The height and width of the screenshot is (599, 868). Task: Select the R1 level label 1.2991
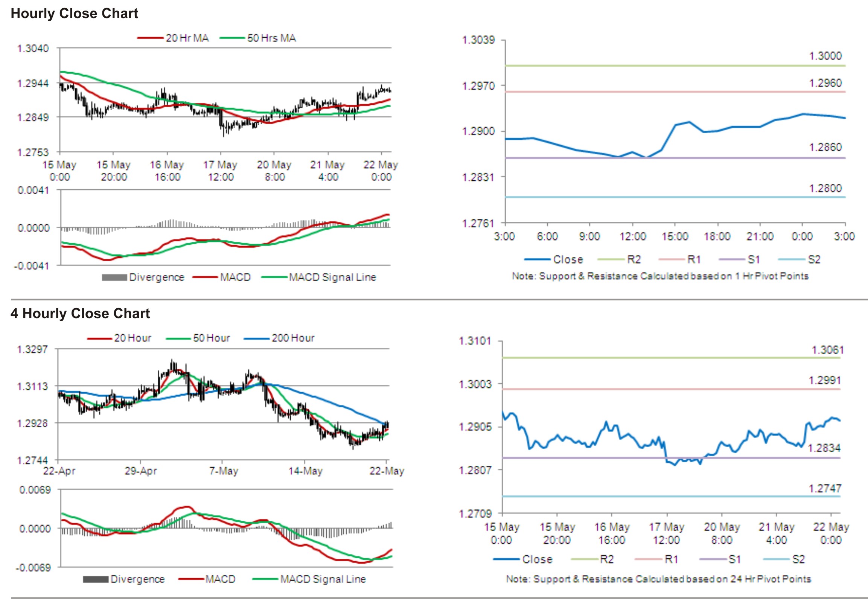825,381
